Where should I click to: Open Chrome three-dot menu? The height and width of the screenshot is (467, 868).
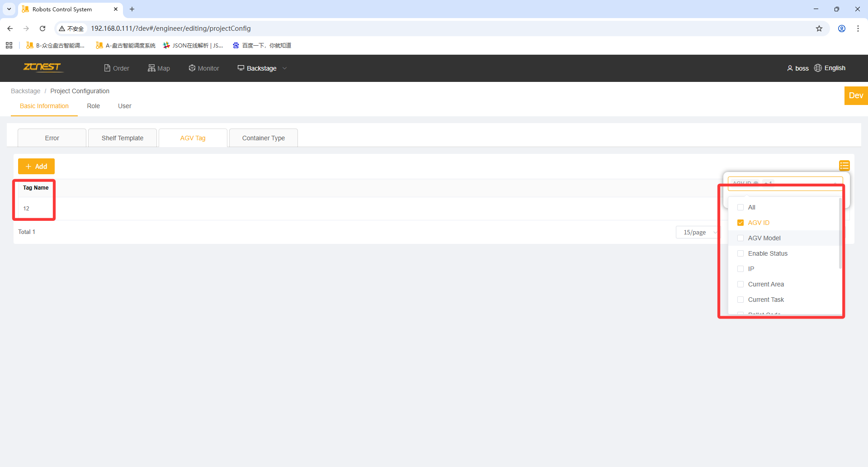click(858, 29)
